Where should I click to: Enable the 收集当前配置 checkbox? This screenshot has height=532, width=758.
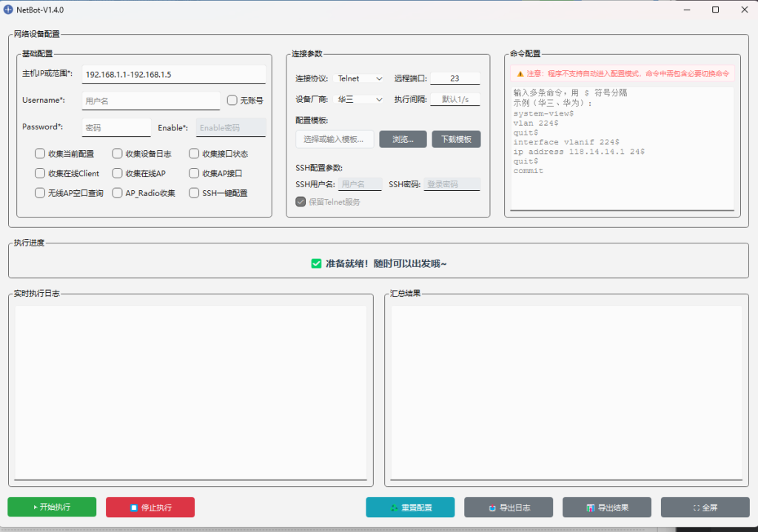tap(40, 154)
